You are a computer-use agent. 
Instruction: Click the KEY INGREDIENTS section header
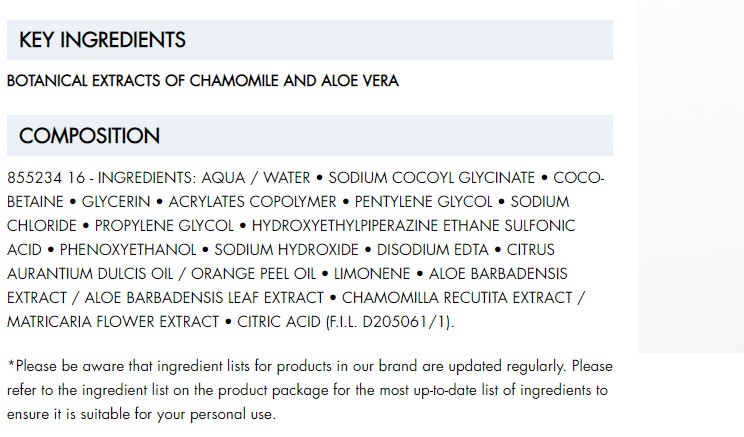click(310, 40)
